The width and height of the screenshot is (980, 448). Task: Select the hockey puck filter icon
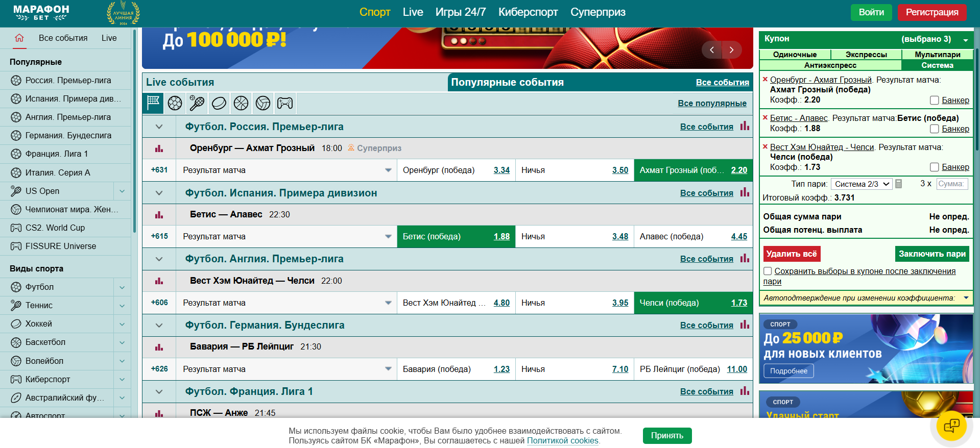pyautogui.click(x=219, y=103)
